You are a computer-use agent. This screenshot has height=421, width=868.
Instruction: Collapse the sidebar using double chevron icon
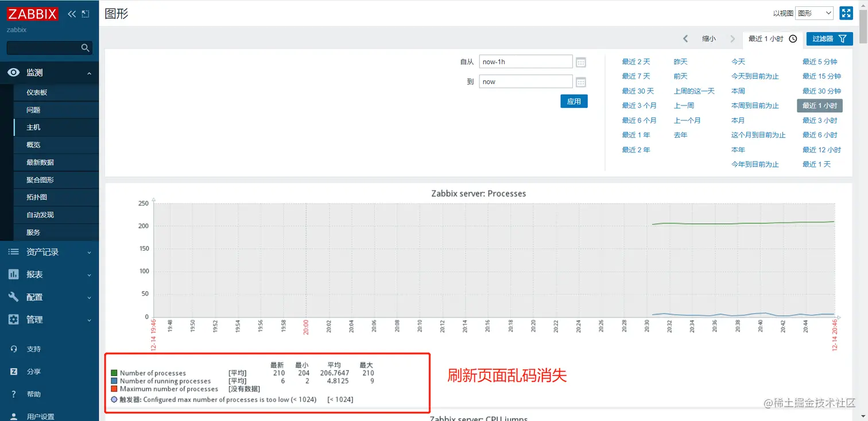click(x=72, y=14)
